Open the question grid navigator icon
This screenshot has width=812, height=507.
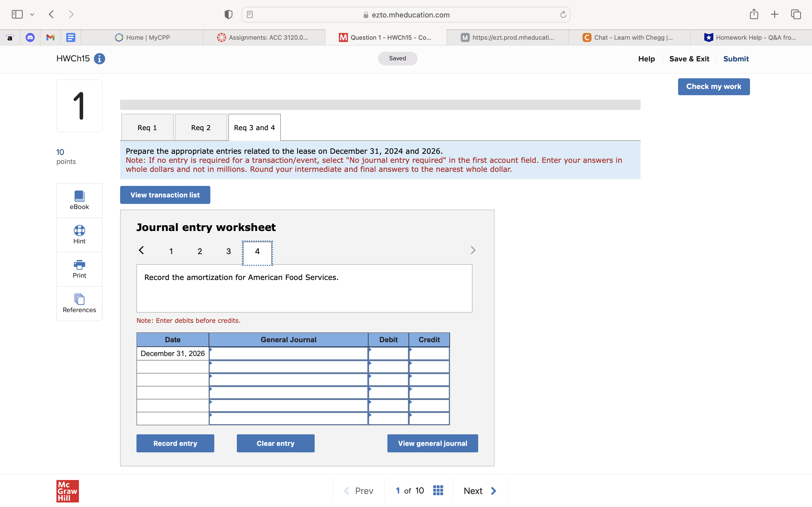pos(438,491)
